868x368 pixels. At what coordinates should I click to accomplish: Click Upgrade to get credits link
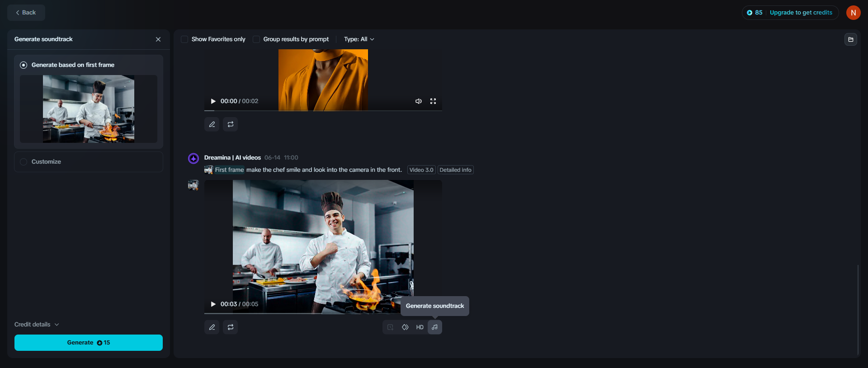pos(801,13)
